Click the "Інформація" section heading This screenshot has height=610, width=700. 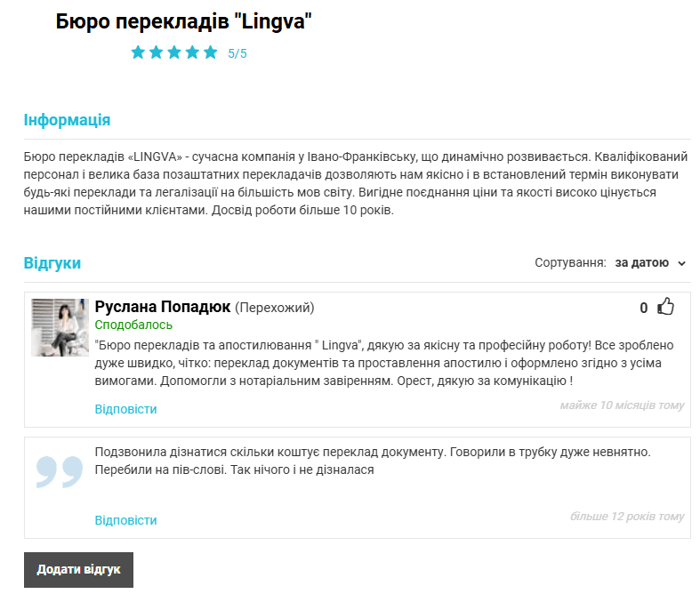[67, 120]
